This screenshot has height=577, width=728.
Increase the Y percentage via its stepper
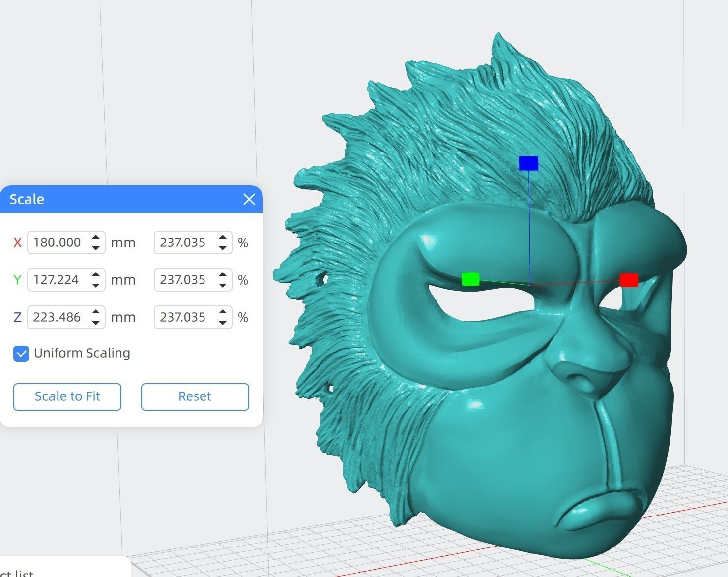click(223, 274)
